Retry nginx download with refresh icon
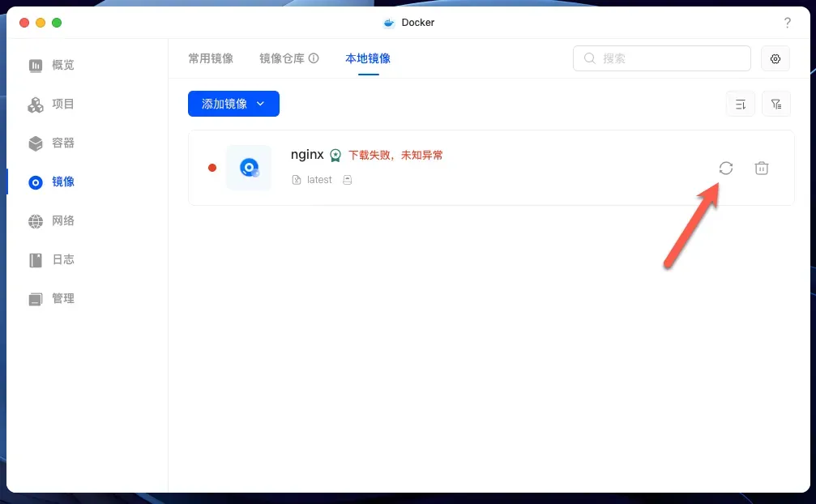The height and width of the screenshot is (504, 816). click(x=726, y=168)
